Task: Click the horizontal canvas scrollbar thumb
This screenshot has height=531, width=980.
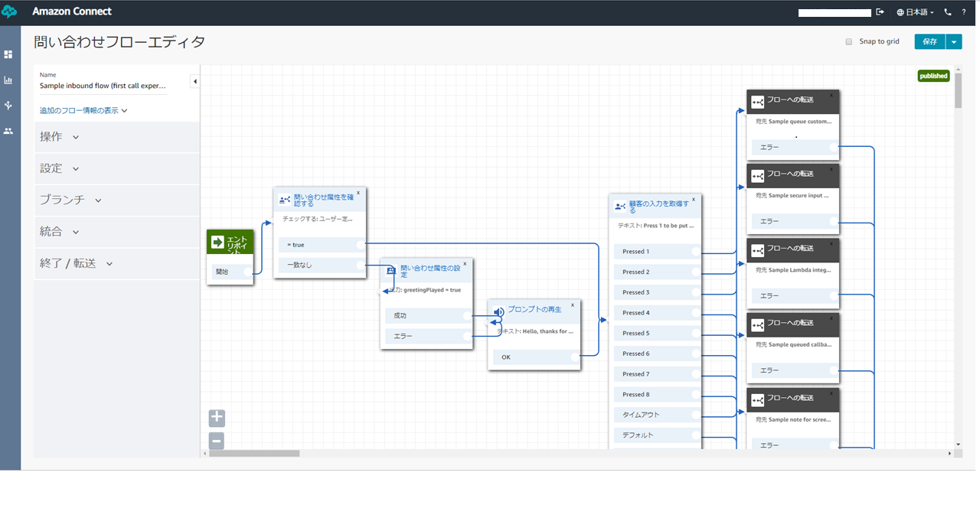Action: pos(254,453)
